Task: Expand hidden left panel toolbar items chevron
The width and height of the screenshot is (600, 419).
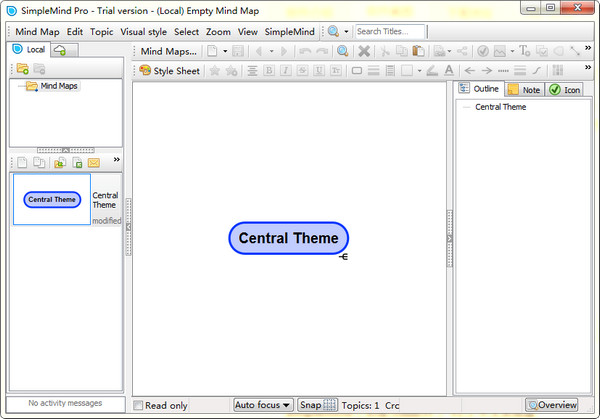Action: pyautogui.click(x=116, y=161)
